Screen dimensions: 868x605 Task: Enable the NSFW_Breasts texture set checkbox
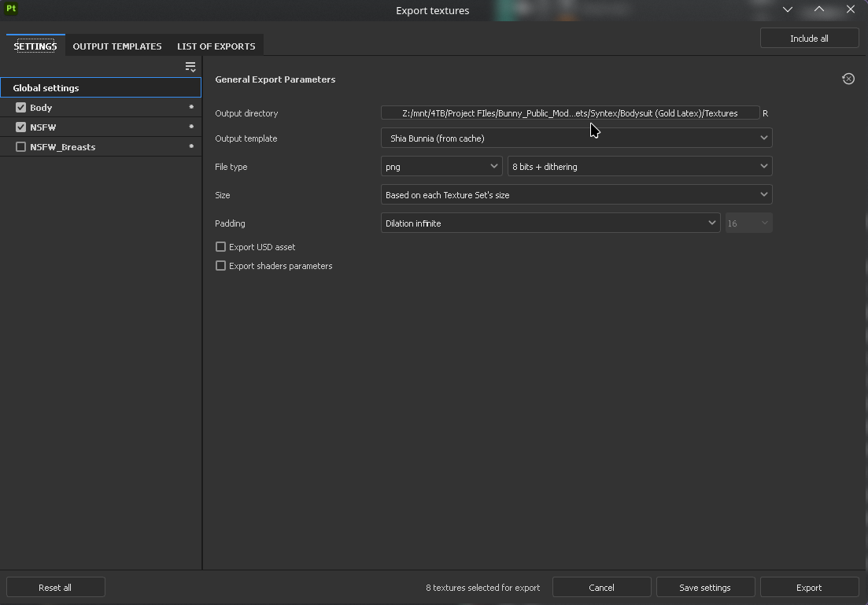(x=21, y=147)
